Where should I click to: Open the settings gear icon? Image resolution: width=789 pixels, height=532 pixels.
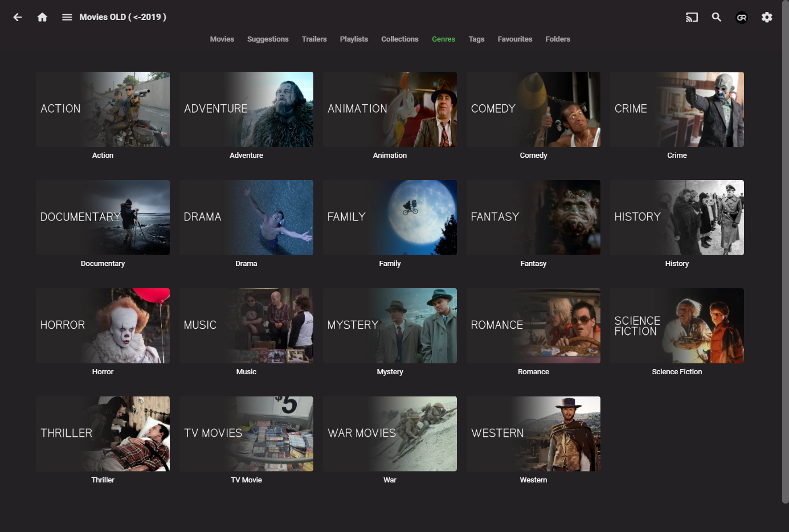[767, 17]
